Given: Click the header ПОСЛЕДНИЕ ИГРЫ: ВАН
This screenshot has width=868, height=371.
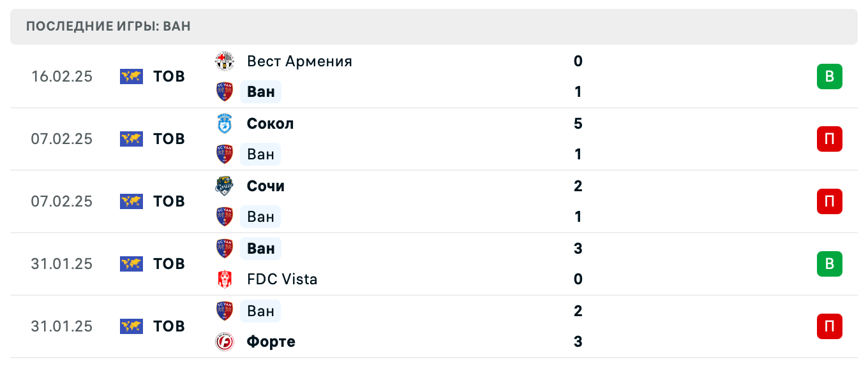Looking at the screenshot, I should pos(107,26).
